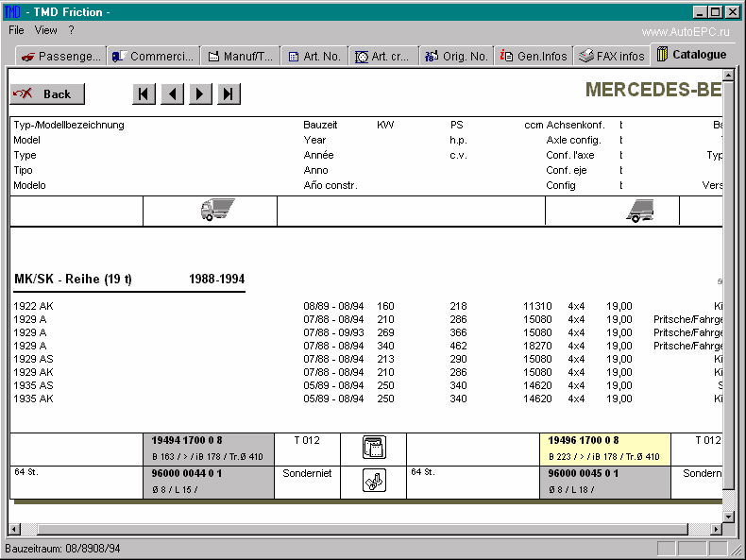Select the 1929 AK model row
746x560 pixels.
(366, 372)
